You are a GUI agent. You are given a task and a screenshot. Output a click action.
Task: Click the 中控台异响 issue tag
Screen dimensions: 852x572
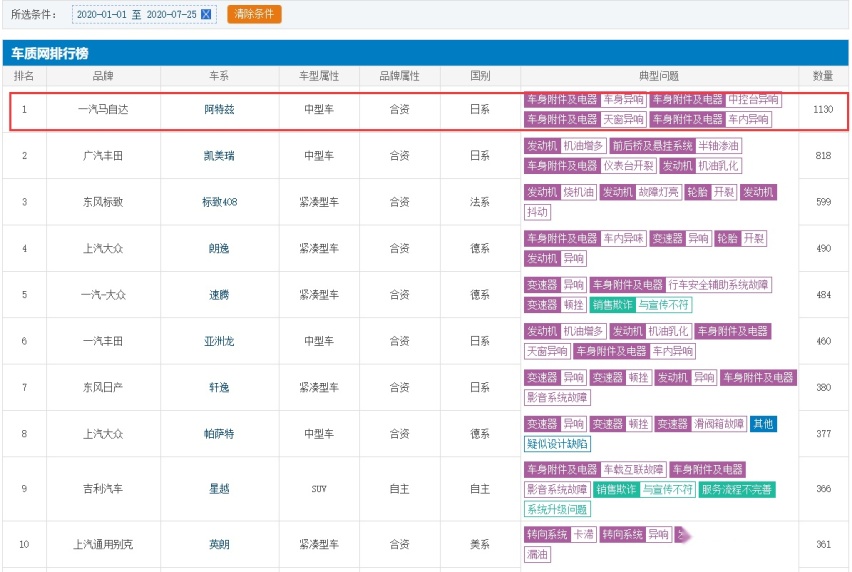click(x=753, y=99)
